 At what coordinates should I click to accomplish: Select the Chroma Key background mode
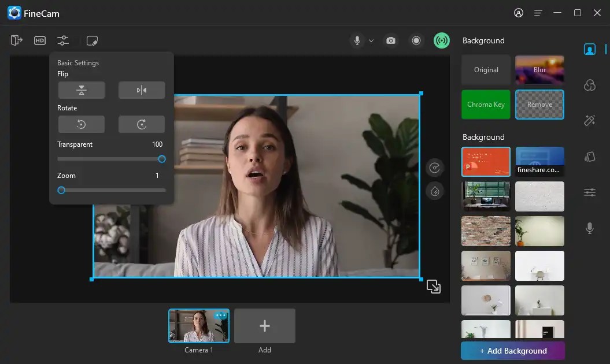pos(486,105)
